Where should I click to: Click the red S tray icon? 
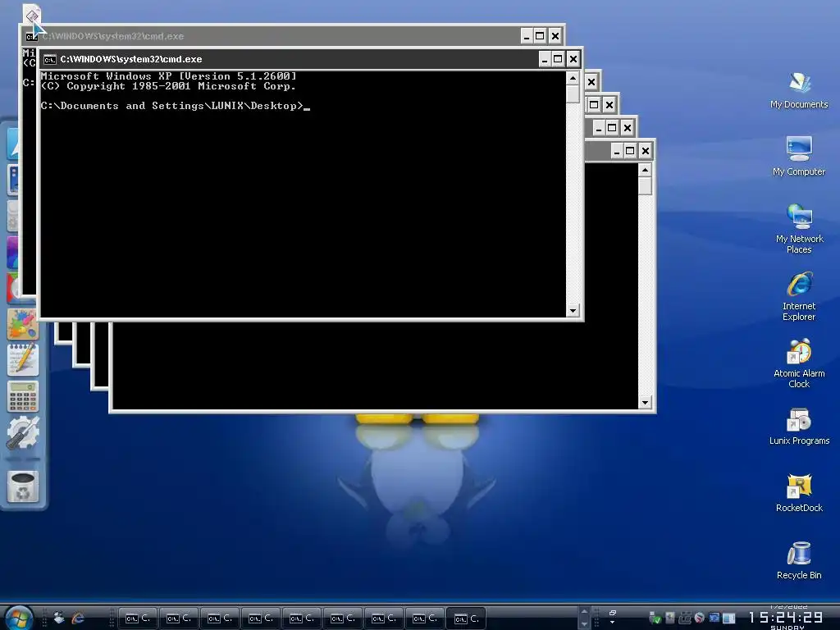tap(699, 619)
